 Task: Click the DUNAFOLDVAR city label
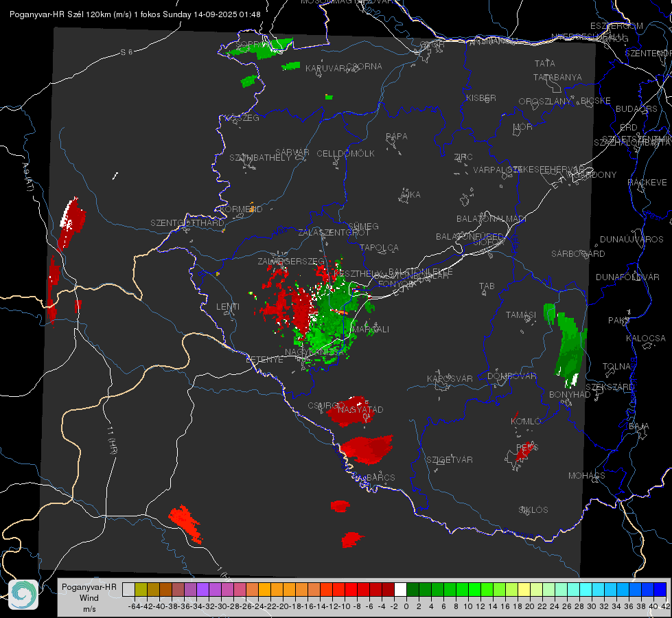point(627,277)
